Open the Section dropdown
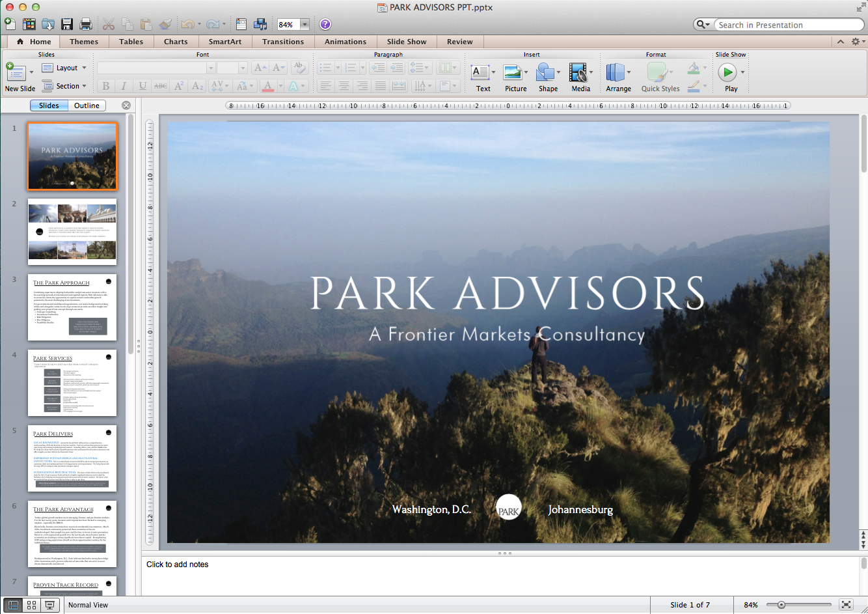The image size is (868, 614). [64, 86]
